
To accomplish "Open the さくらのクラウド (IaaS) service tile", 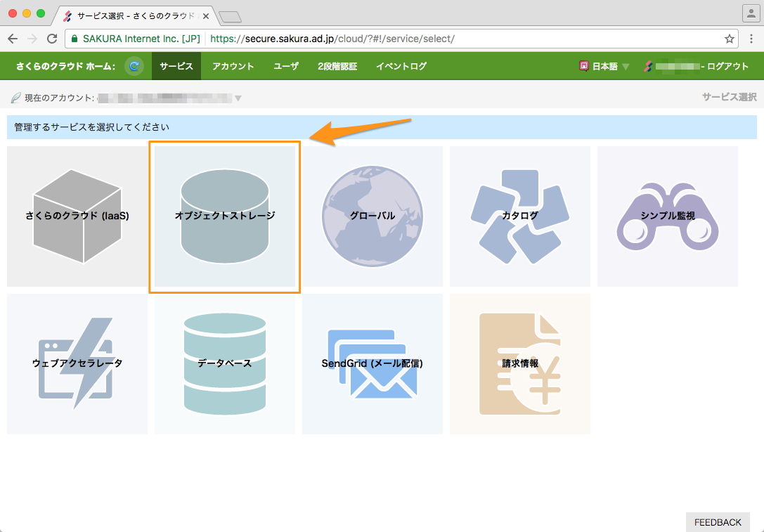I will click(77, 216).
